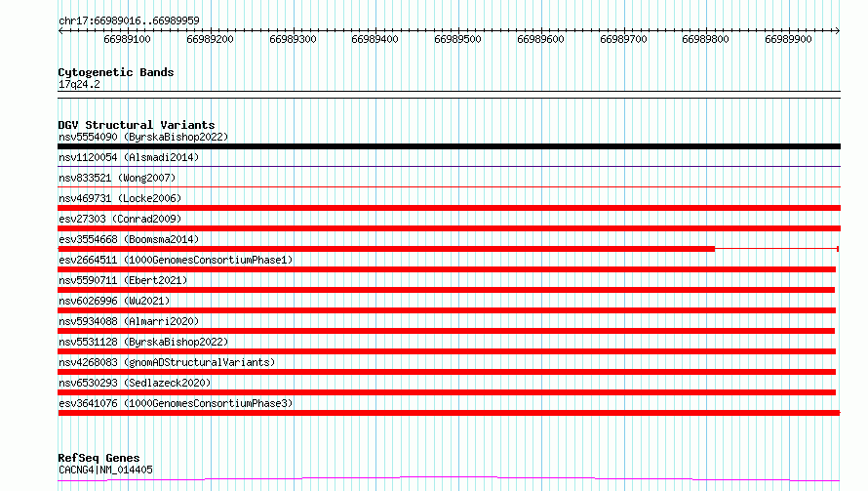Click the DGV Structural Variants track title
868x491 pixels.
click(x=137, y=125)
